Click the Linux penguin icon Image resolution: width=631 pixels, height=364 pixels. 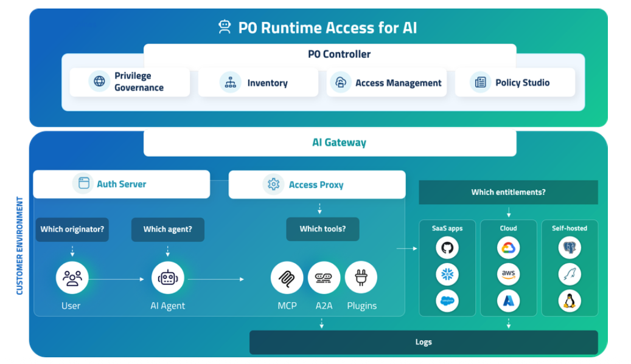570,301
